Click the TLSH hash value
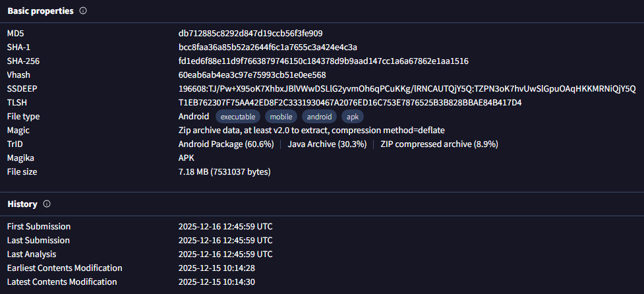644x294 pixels. point(349,103)
